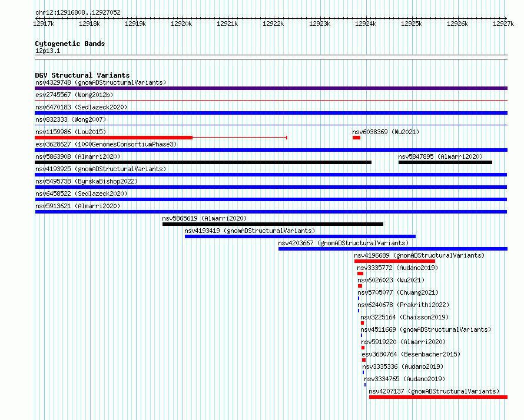Open esv3680764 (Besenbacher2015) label
The width and height of the screenshot is (524, 420).
pos(411,354)
